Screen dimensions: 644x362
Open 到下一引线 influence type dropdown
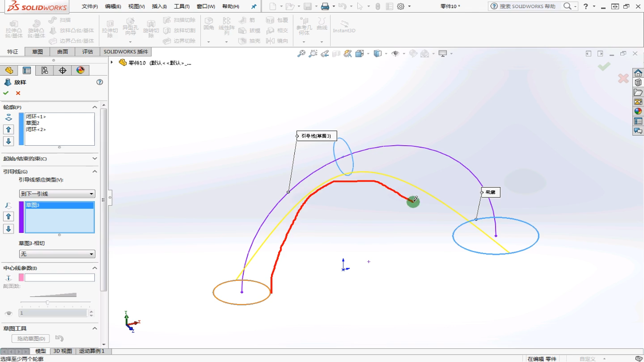(57, 194)
